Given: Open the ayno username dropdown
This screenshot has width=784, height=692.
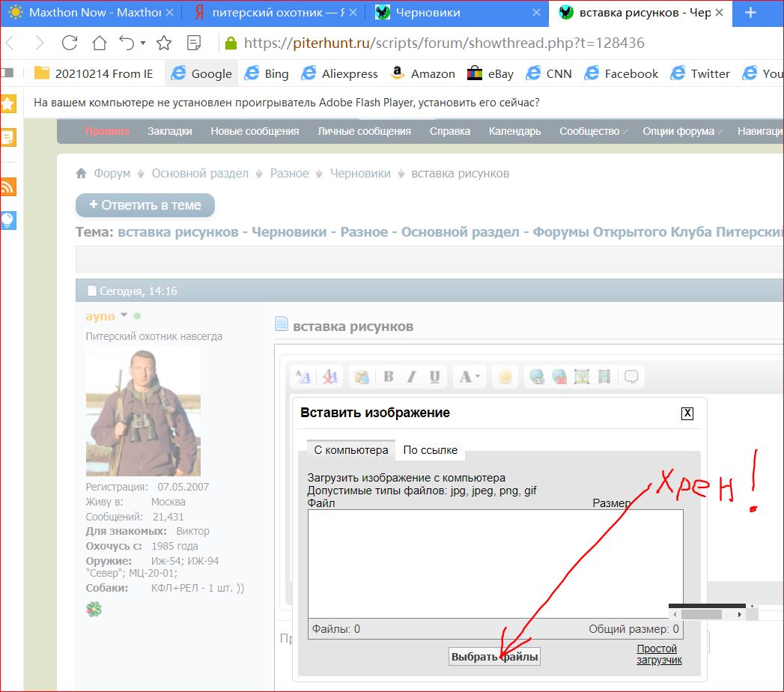Looking at the screenshot, I should pyautogui.click(x=124, y=315).
